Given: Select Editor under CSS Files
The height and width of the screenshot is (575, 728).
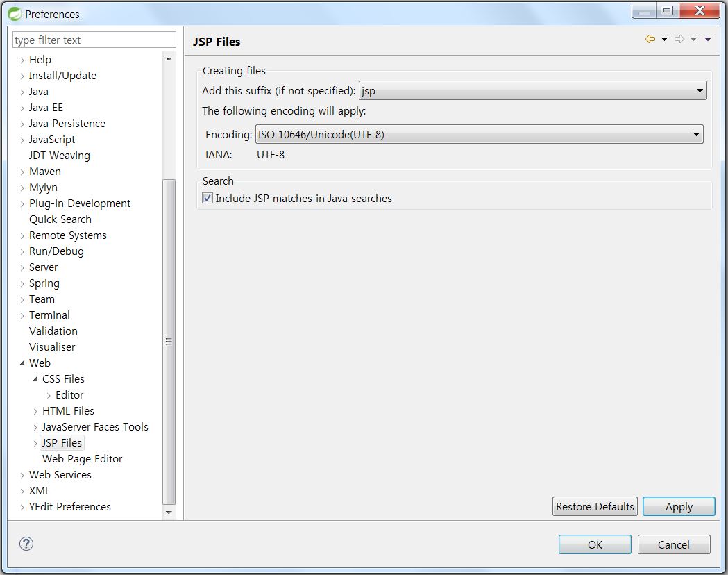Looking at the screenshot, I should (x=69, y=394).
